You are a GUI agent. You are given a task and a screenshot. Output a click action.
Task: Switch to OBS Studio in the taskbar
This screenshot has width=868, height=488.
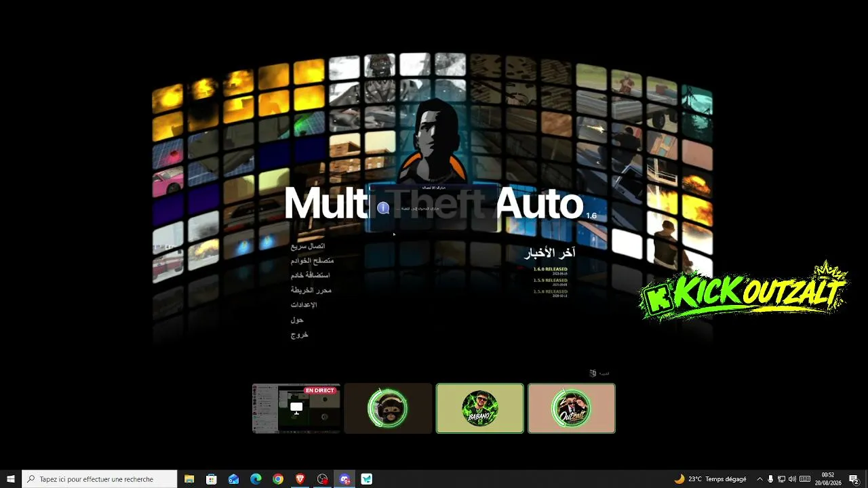pyautogui.click(x=323, y=479)
